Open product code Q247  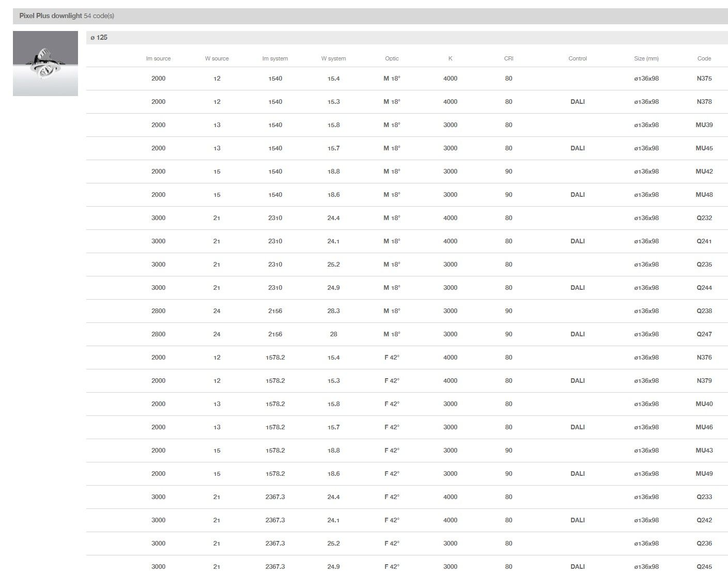(x=704, y=334)
